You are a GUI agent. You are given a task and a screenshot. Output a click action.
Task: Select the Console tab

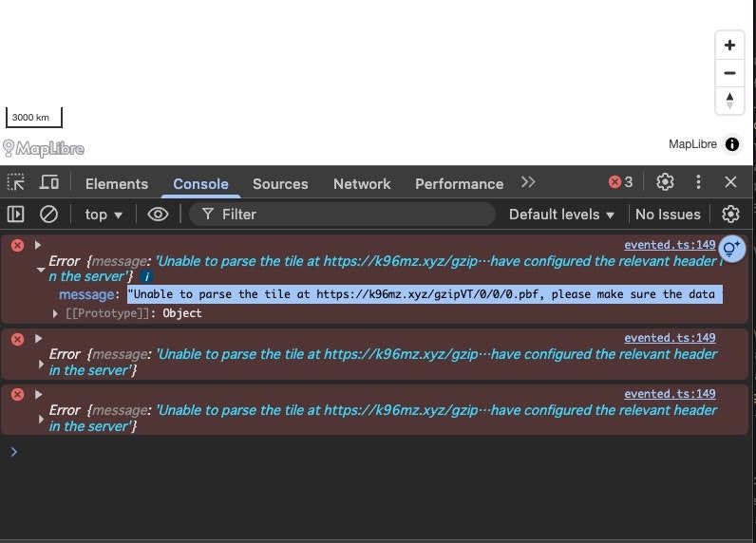[200, 183]
